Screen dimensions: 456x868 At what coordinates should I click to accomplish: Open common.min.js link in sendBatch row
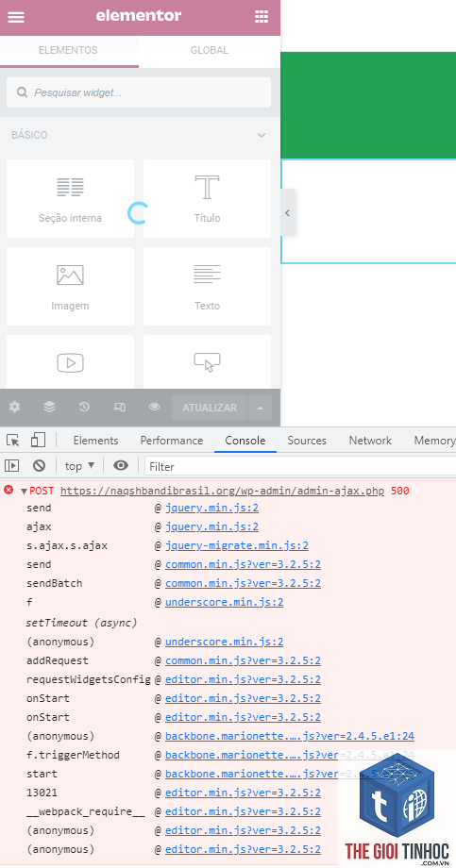click(243, 583)
